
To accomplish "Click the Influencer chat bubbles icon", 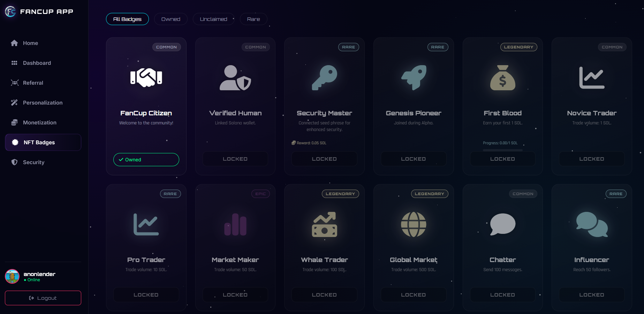I will [592, 224].
